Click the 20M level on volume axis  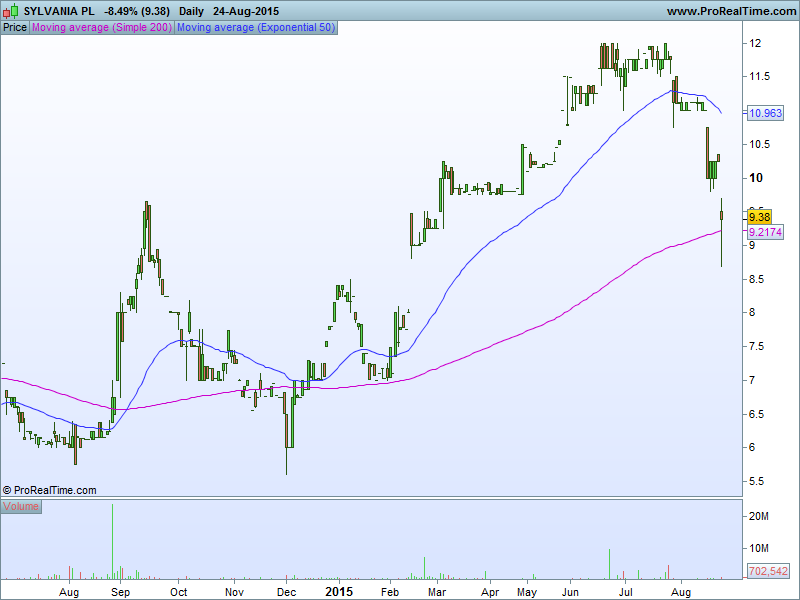click(759, 516)
